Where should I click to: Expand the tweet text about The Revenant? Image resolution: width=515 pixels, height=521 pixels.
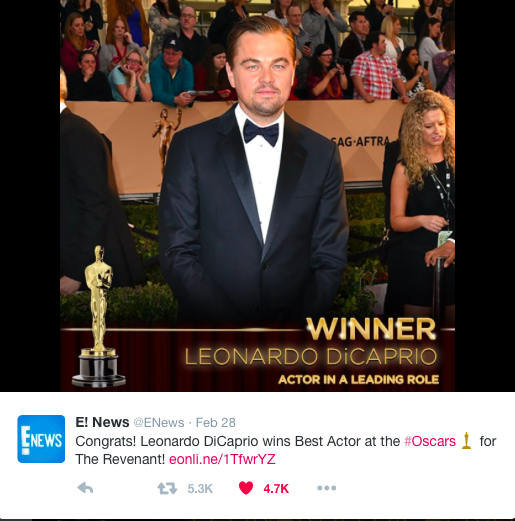(x=286, y=450)
